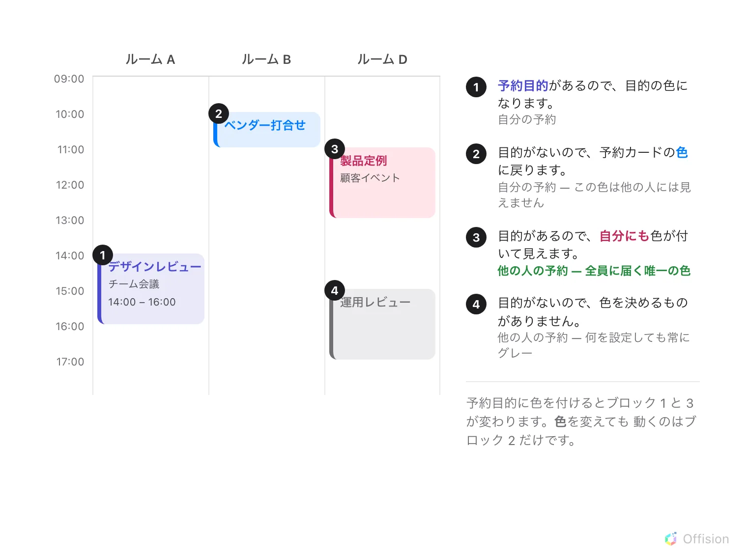Click the チーム会議 purpose label

pos(134,284)
